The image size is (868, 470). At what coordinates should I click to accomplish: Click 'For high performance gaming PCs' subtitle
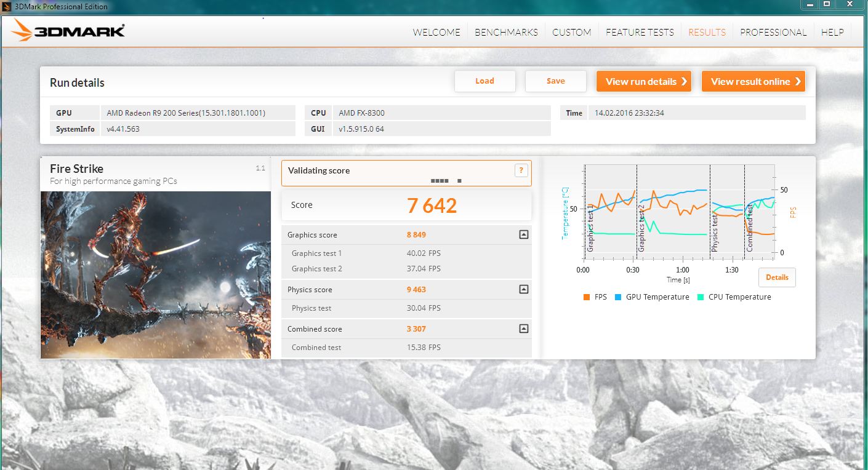coord(113,181)
